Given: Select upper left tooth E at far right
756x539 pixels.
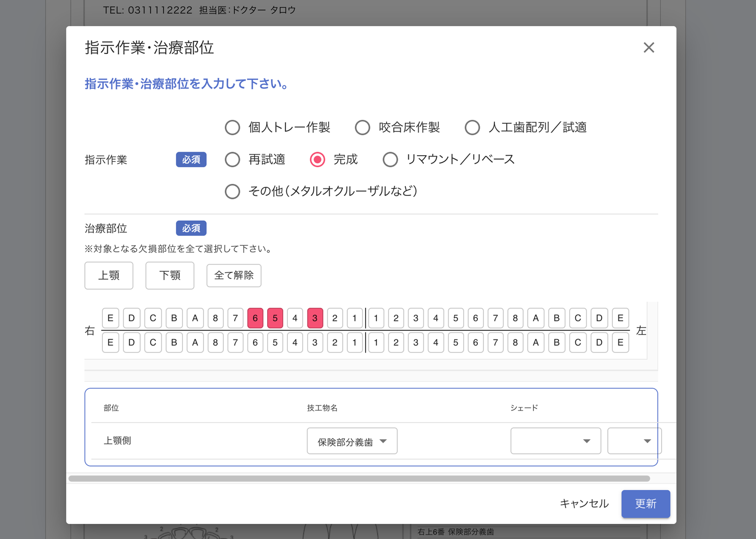Looking at the screenshot, I should pyautogui.click(x=620, y=318).
